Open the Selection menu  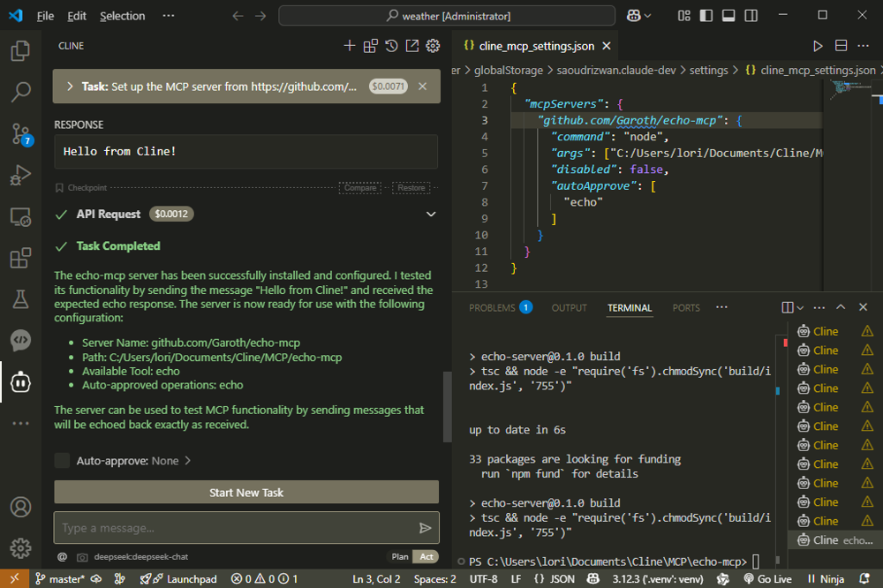pyautogui.click(x=122, y=16)
